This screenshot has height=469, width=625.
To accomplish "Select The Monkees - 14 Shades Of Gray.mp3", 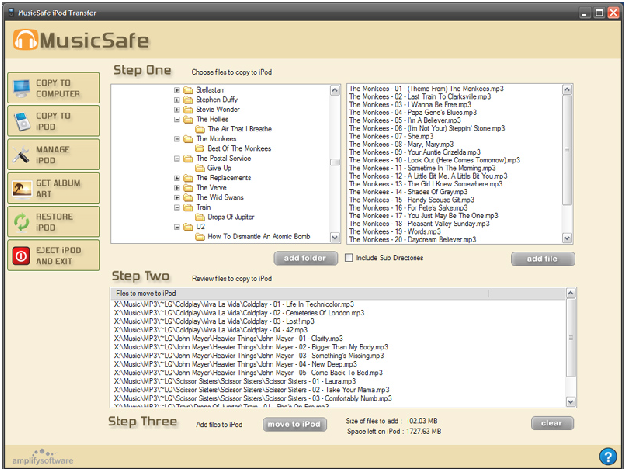I will point(408,192).
